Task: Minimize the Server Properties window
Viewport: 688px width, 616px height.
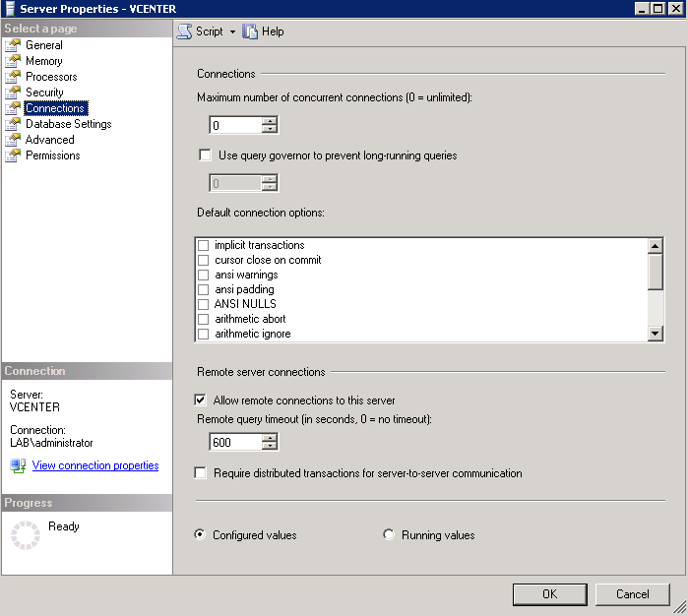Action: [642, 8]
